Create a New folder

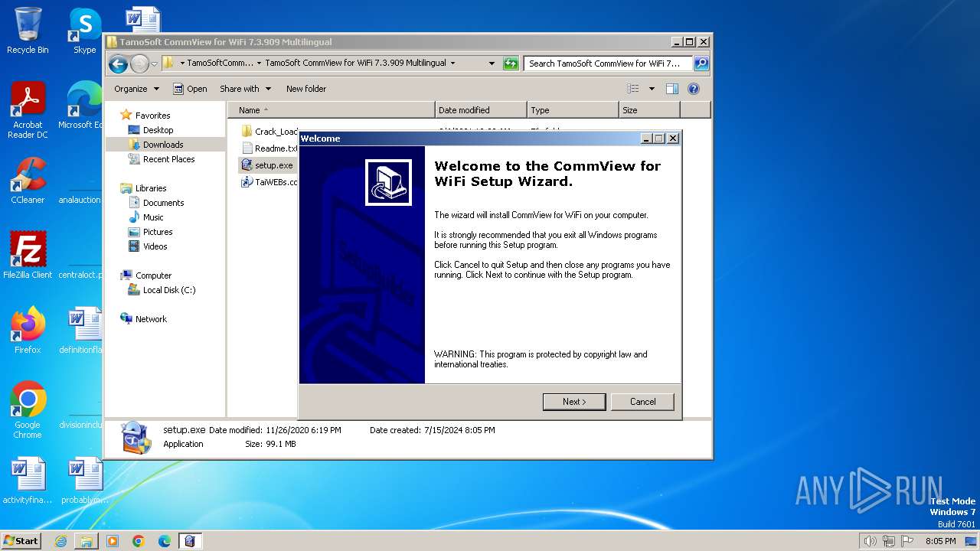pos(306,89)
